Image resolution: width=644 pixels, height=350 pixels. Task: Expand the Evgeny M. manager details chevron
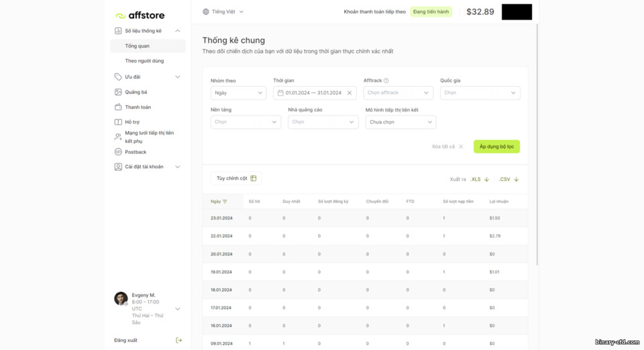[x=177, y=309]
